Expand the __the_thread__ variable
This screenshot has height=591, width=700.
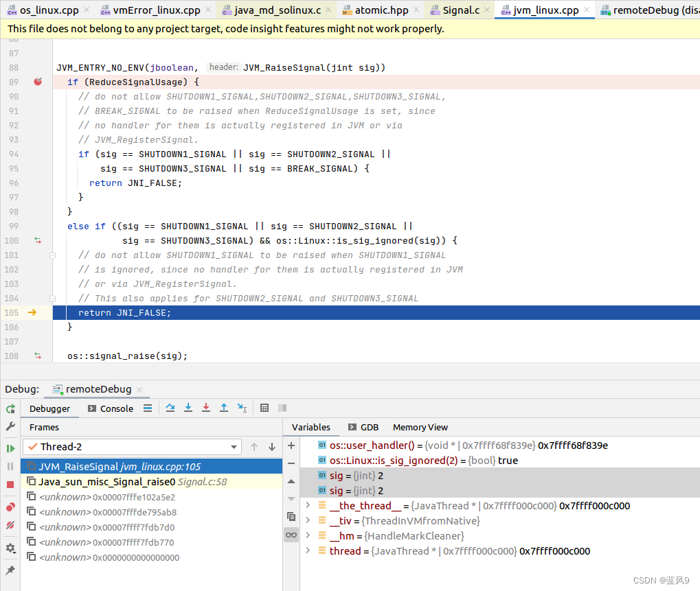308,505
